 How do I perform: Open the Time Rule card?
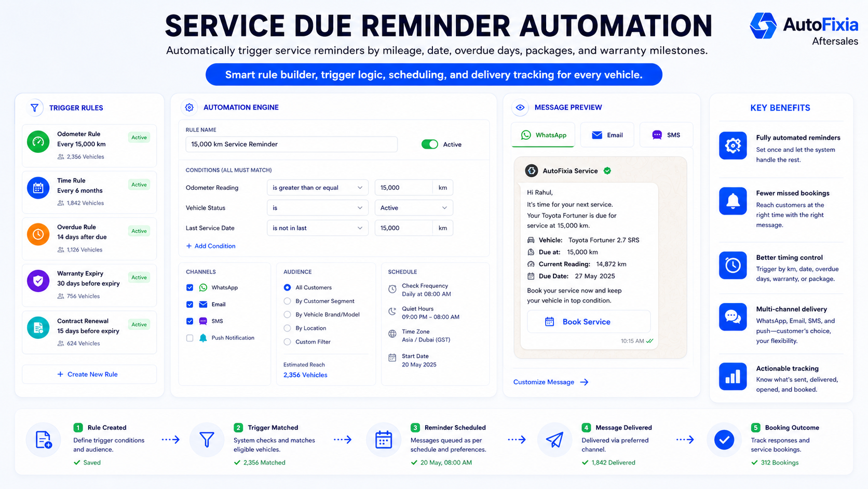click(x=89, y=192)
